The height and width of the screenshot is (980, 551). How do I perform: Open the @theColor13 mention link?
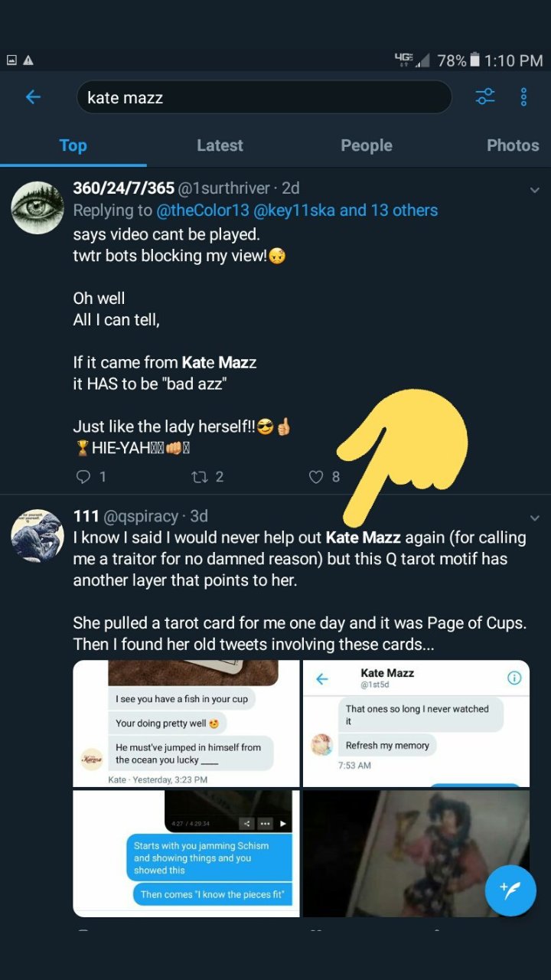(203, 211)
